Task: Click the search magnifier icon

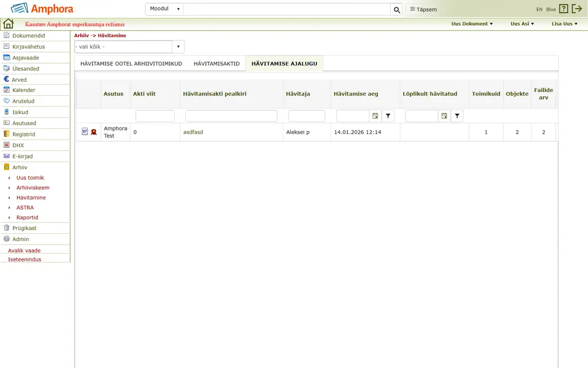Action: 397,10
